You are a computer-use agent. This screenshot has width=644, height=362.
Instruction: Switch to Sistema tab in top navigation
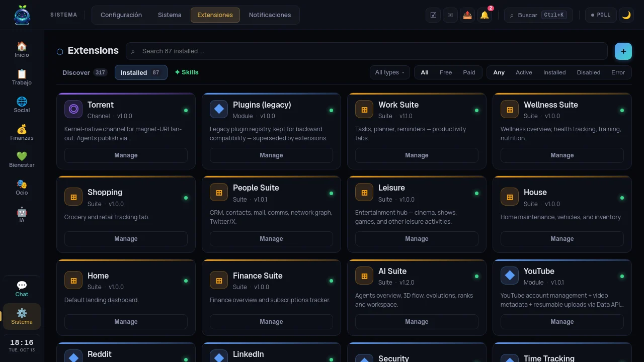[x=170, y=15]
